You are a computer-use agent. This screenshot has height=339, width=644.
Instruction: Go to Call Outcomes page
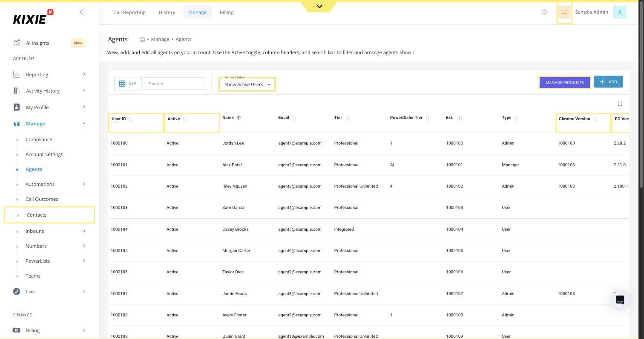42,199
